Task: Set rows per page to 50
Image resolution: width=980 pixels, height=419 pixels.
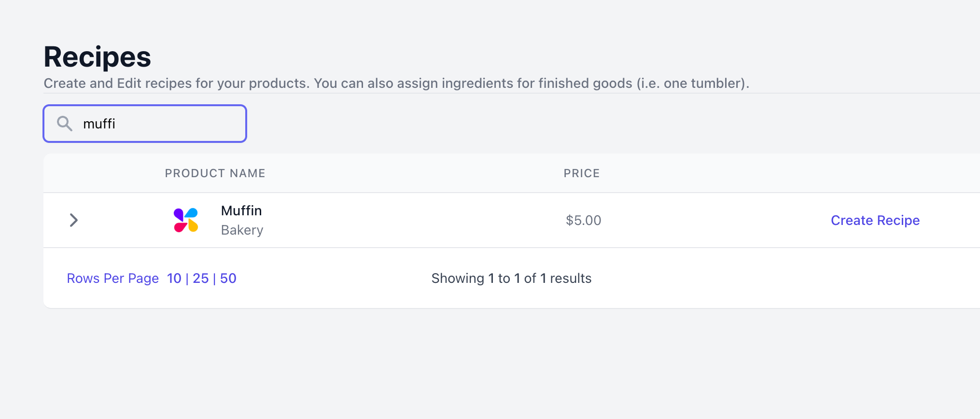Action: point(228,279)
